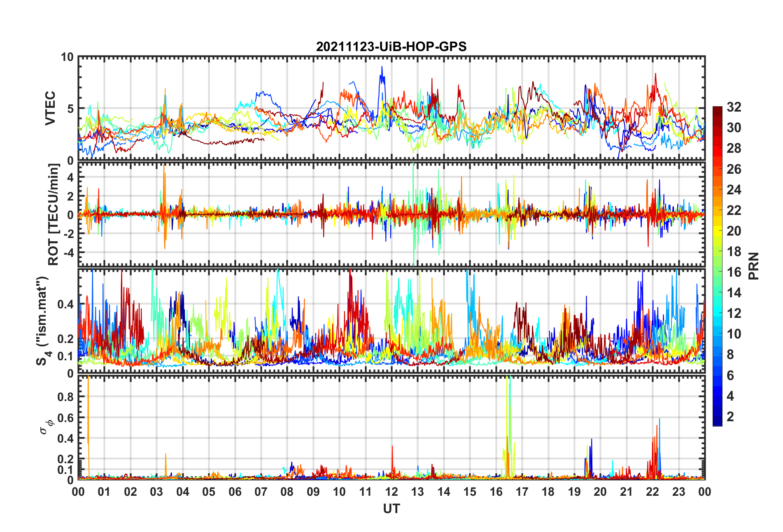Click colorbar tick label 10
Screen dimensions: 783x532
tap(734, 334)
